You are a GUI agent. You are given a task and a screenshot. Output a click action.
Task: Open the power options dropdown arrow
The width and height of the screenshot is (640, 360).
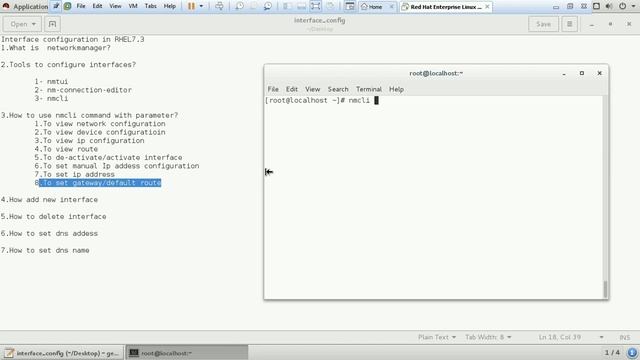click(201, 6)
